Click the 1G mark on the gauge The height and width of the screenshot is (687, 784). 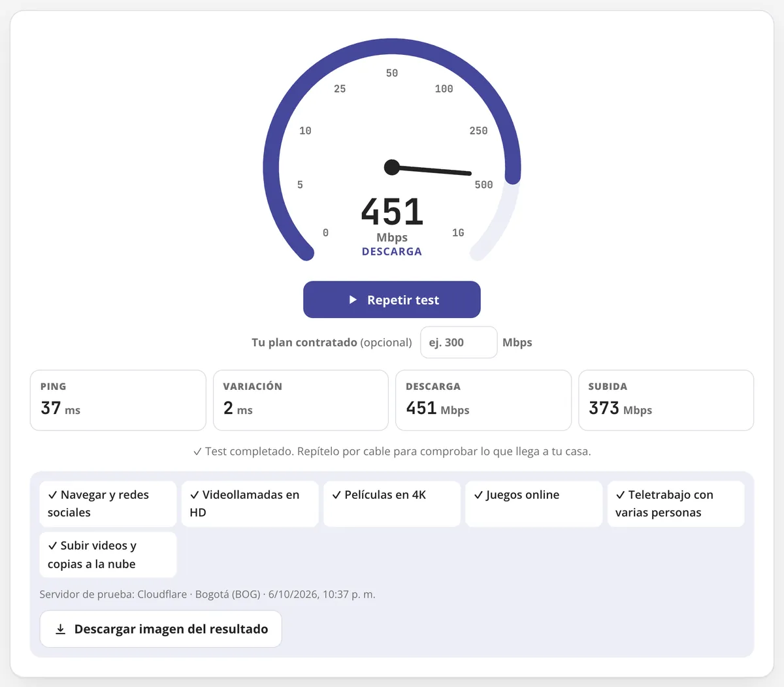[458, 232]
